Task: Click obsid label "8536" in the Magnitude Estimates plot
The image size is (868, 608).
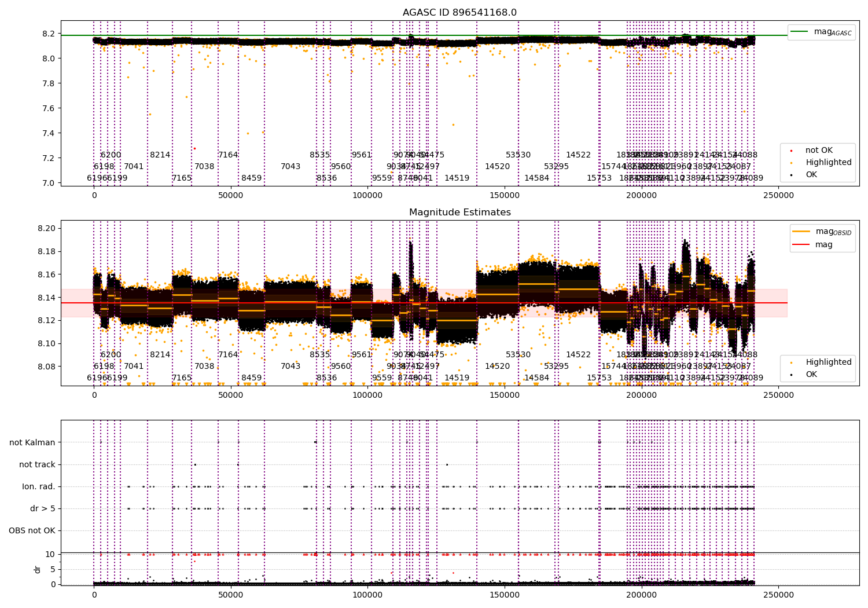Action: click(x=327, y=378)
